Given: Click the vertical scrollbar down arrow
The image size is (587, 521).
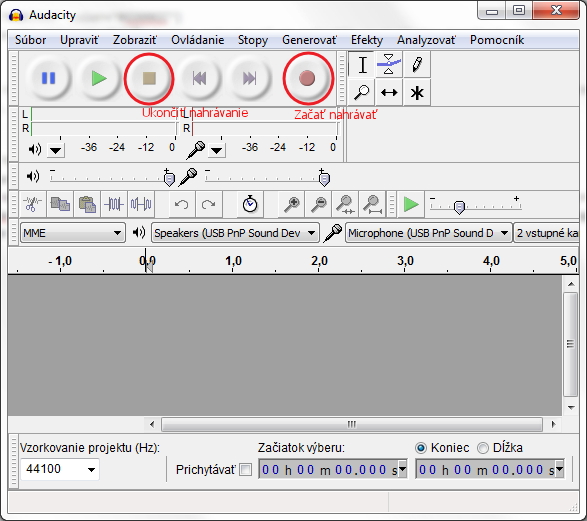Looking at the screenshot, I should (571, 407).
